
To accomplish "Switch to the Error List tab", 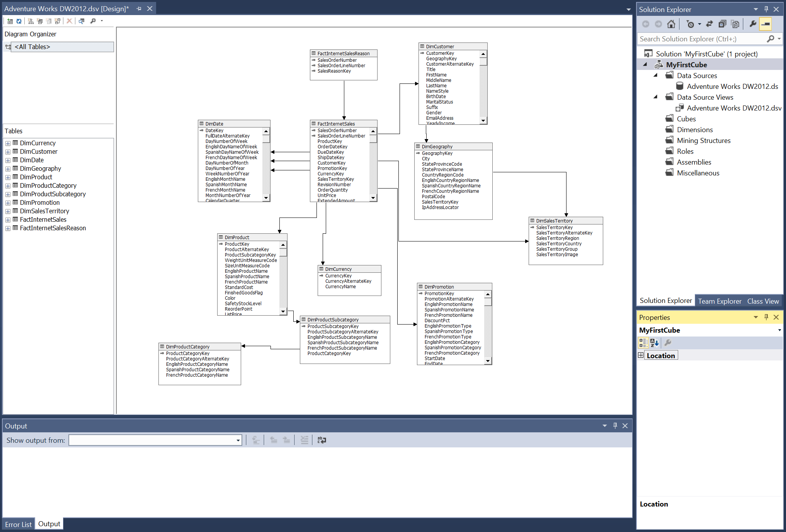I will pyautogui.click(x=18, y=524).
